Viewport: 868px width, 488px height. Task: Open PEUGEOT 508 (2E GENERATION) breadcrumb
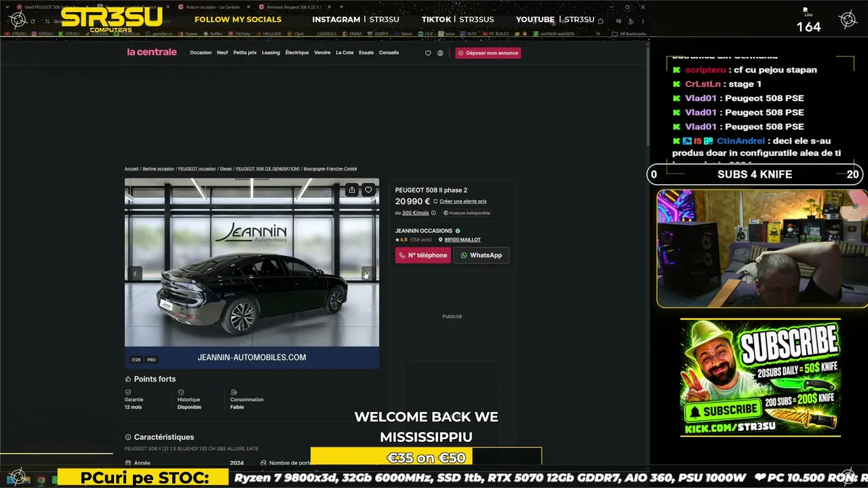coord(267,169)
